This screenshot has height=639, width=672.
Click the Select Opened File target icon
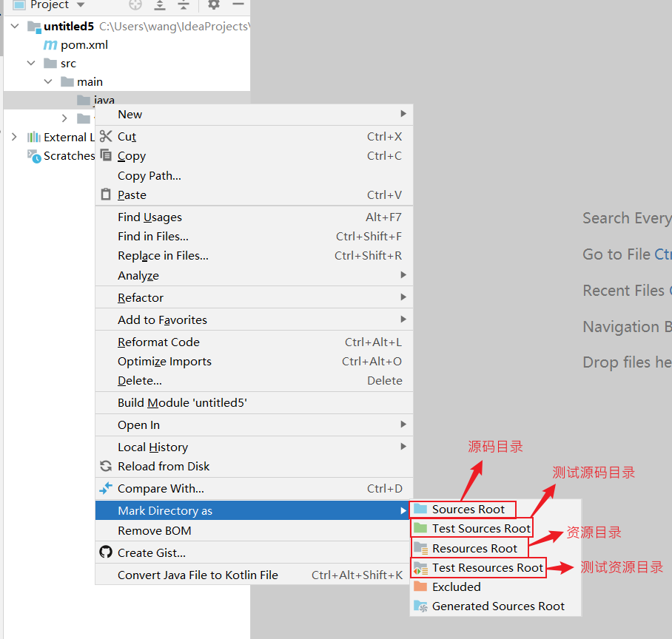135,4
